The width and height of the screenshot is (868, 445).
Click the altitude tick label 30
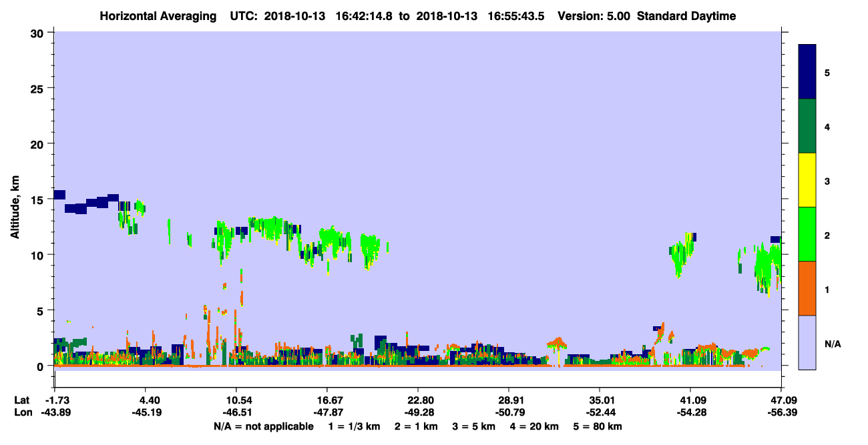tap(38, 33)
